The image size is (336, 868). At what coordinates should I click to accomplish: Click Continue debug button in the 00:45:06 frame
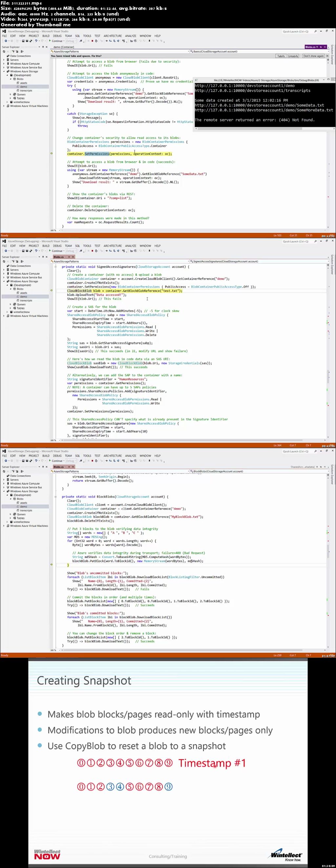(56, 251)
